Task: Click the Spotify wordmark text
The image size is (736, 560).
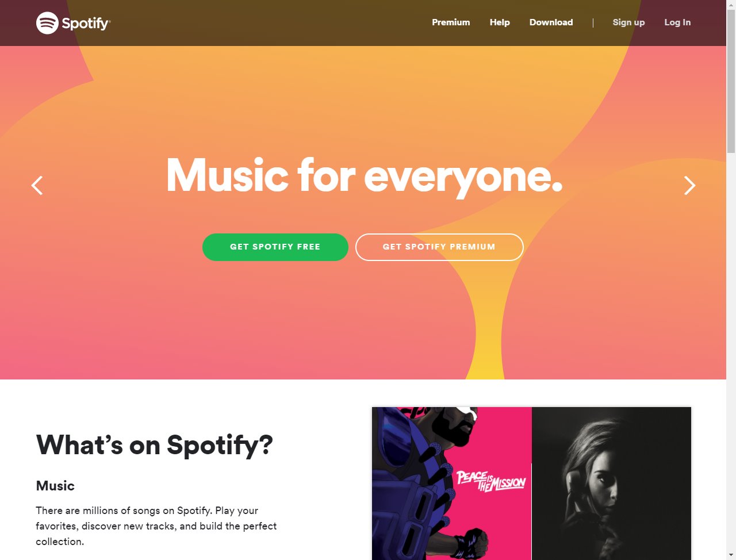Action: [x=86, y=24]
